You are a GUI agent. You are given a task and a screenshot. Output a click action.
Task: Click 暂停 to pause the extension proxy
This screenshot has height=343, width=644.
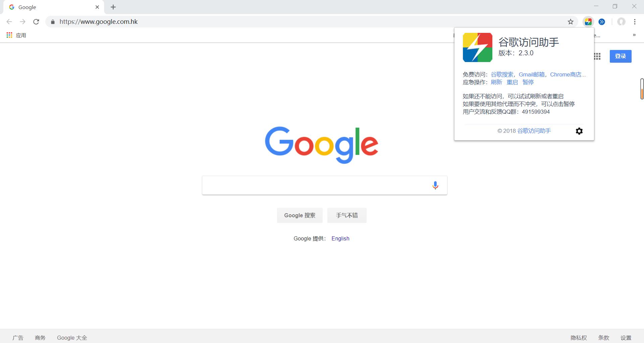(528, 82)
